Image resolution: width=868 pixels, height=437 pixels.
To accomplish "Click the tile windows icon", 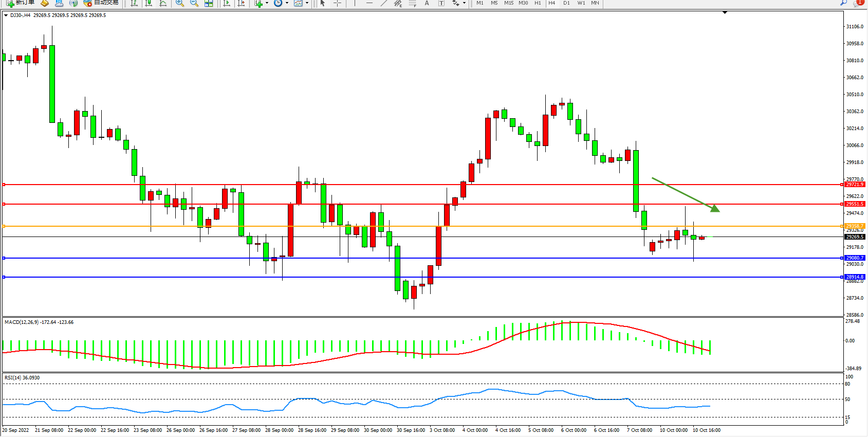I will click(209, 3).
